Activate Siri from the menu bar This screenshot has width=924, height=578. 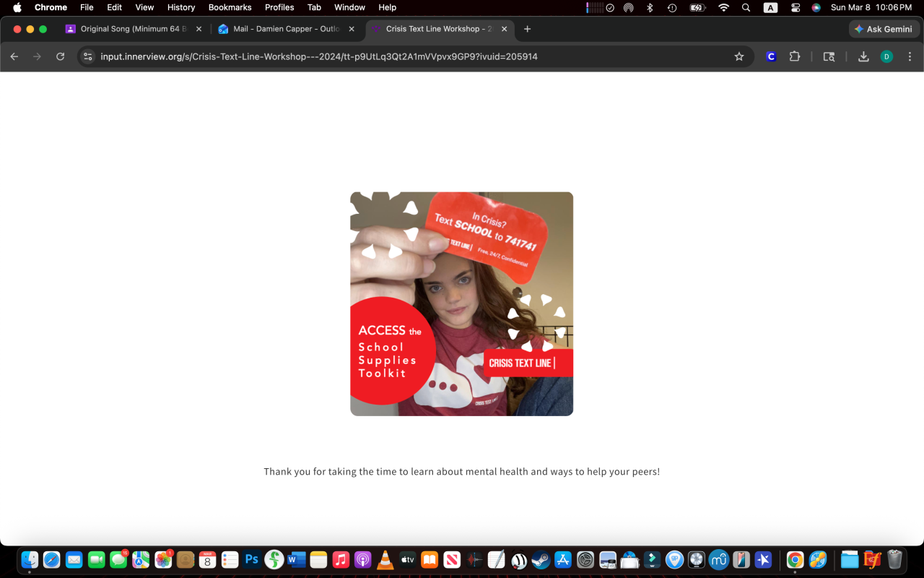tap(816, 7)
